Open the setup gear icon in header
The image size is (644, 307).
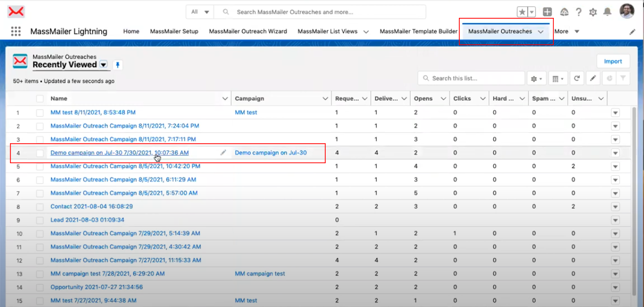[x=593, y=12]
